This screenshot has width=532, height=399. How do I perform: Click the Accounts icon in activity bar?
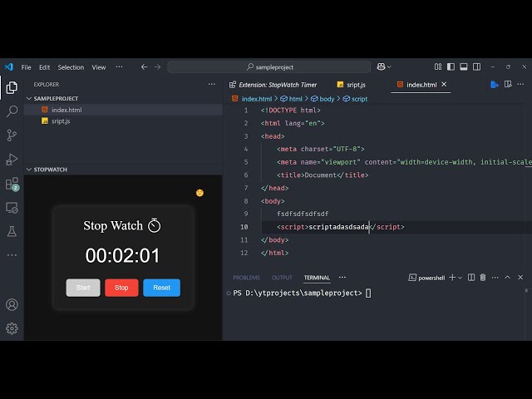click(x=12, y=305)
